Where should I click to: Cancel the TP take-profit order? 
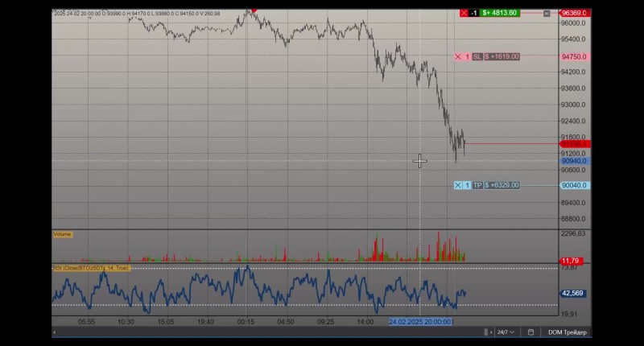(458, 185)
